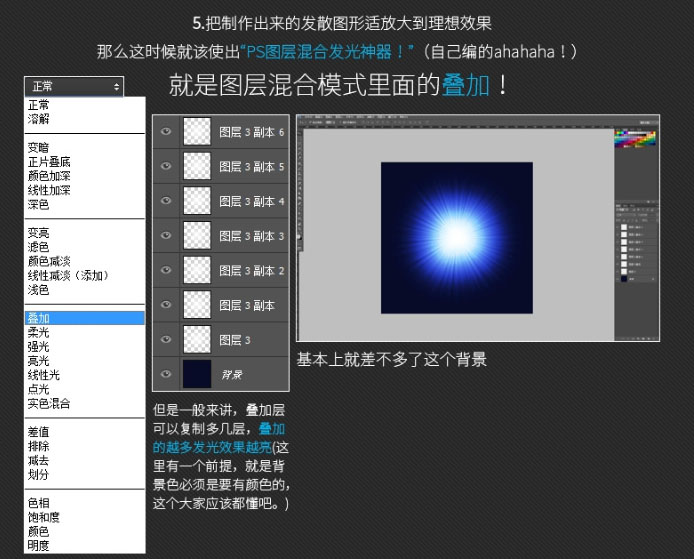
Task: Select layer name 图层 3 副本 6
Action: pyautogui.click(x=252, y=132)
